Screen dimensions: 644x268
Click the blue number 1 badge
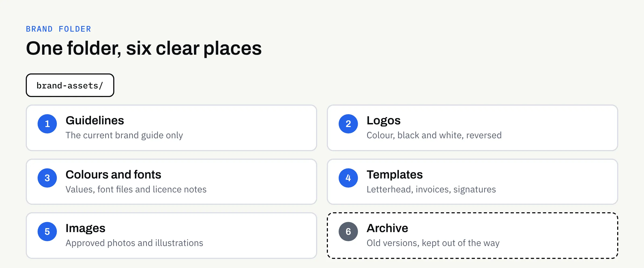click(47, 124)
